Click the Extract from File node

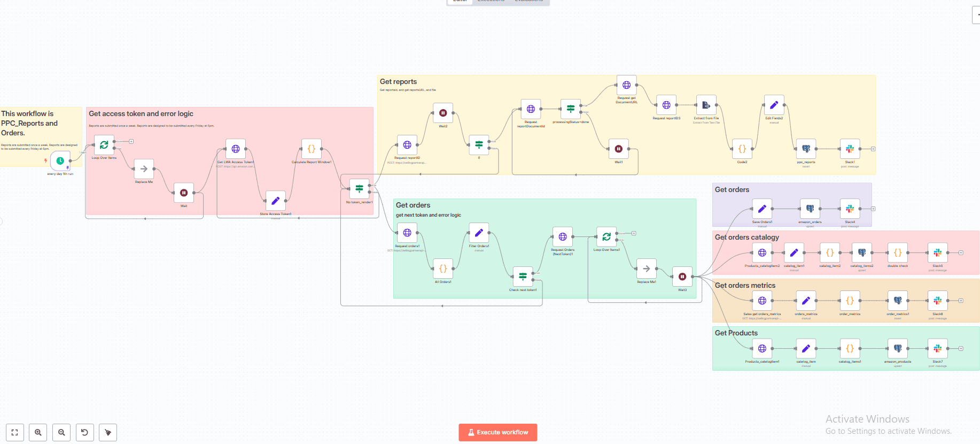pyautogui.click(x=706, y=105)
